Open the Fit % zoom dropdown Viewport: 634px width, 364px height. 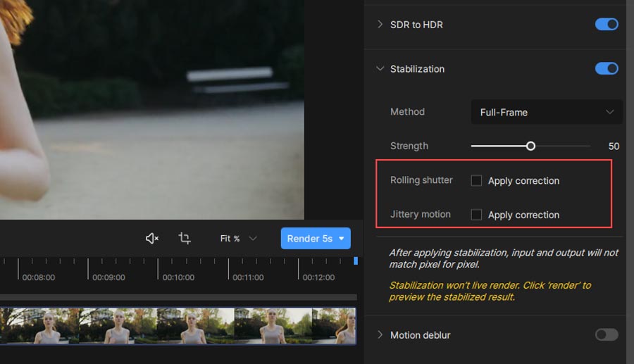point(238,239)
